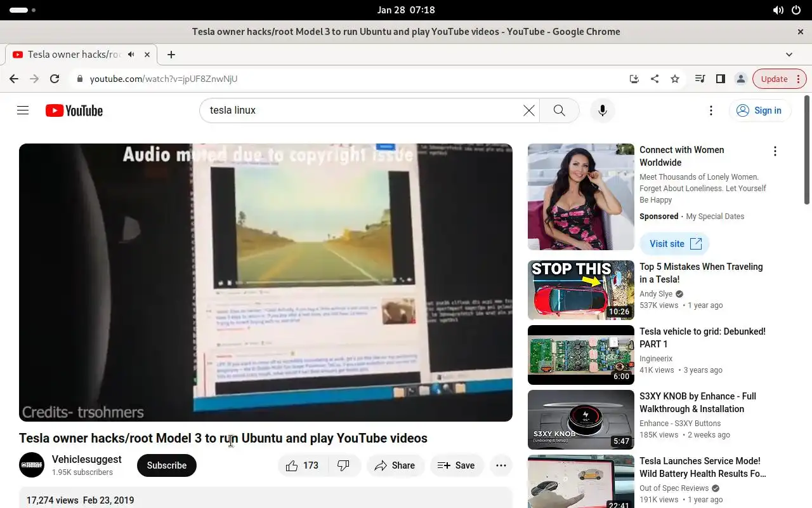The width and height of the screenshot is (812, 508).
Task: Save video to a playlist
Action: point(457,465)
